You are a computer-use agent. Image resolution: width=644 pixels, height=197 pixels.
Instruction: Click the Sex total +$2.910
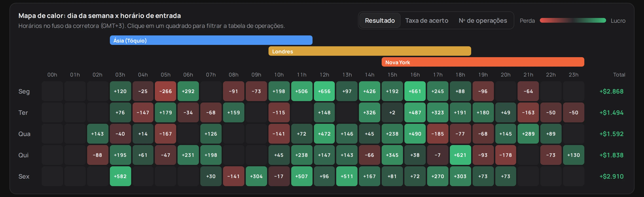(612, 176)
